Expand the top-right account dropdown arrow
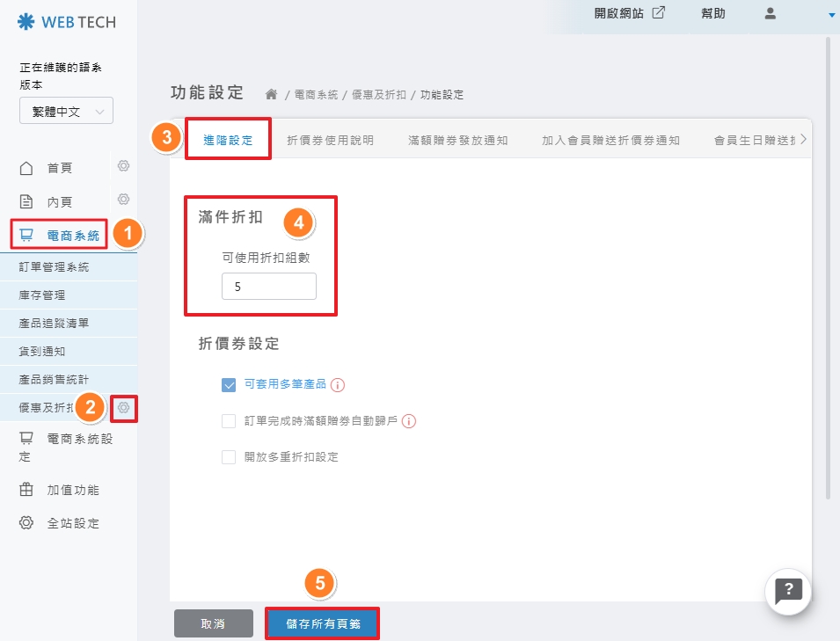The height and width of the screenshot is (641, 840). point(831,15)
